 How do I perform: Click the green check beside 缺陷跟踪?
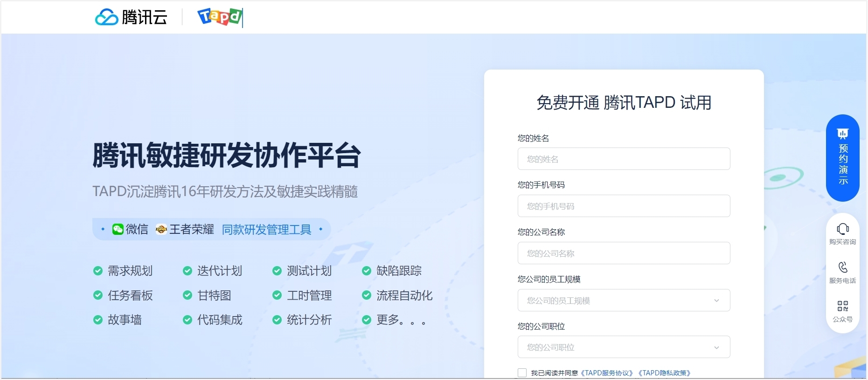click(367, 271)
